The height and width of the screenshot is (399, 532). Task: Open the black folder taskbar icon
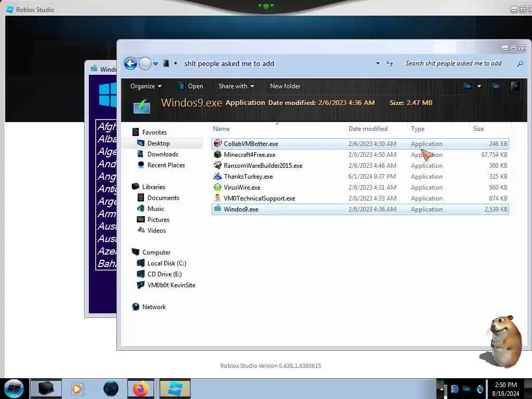pyautogui.click(x=46, y=389)
